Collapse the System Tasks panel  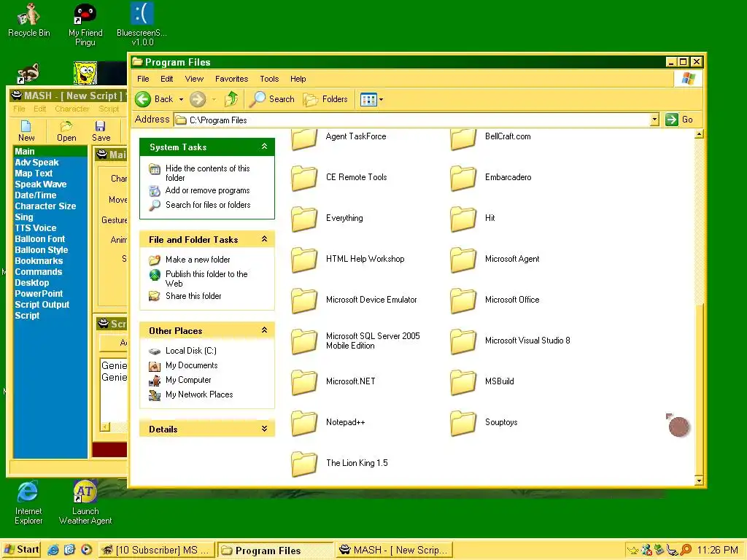click(264, 147)
